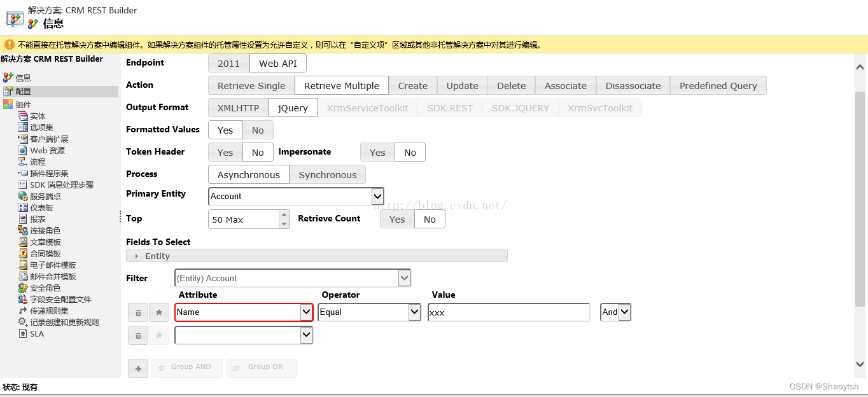Choose Synchronous process mode
The width and height of the screenshot is (868, 397).
pyautogui.click(x=328, y=174)
